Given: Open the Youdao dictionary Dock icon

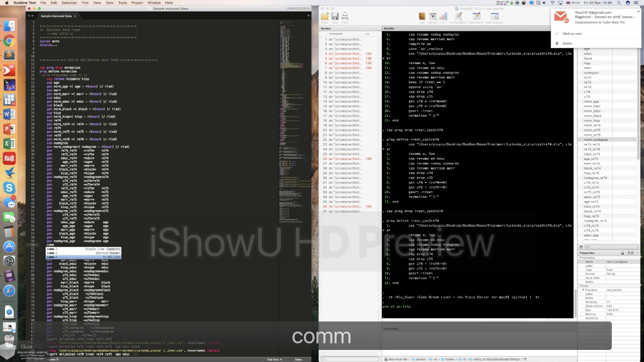Looking at the screenshot, I should click(9, 158).
